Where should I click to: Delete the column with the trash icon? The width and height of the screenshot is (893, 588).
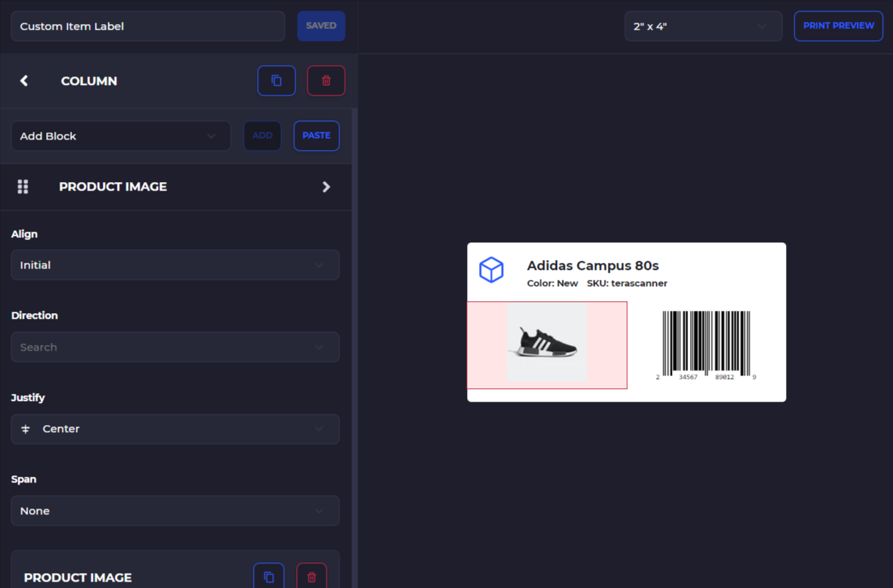point(325,80)
